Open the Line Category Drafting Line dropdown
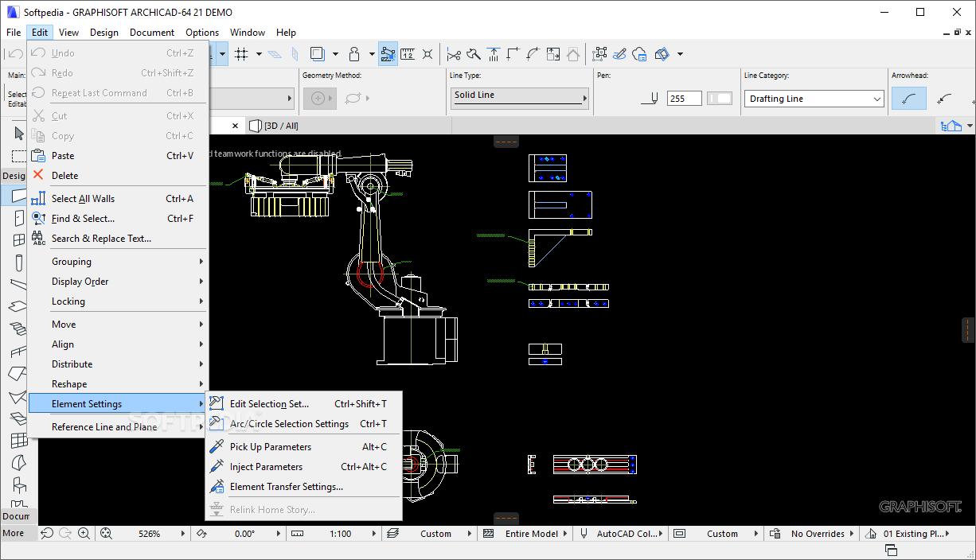This screenshot has width=976, height=560. click(x=815, y=99)
